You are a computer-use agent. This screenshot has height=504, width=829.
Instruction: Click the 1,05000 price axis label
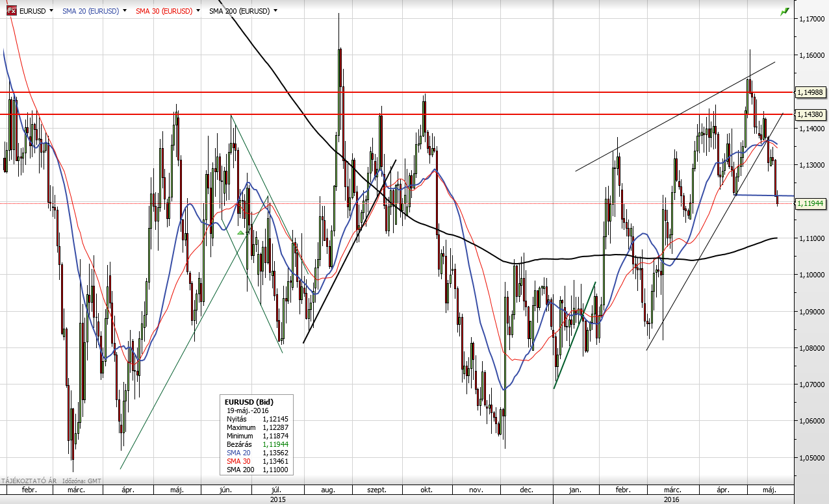click(x=811, y=458)
